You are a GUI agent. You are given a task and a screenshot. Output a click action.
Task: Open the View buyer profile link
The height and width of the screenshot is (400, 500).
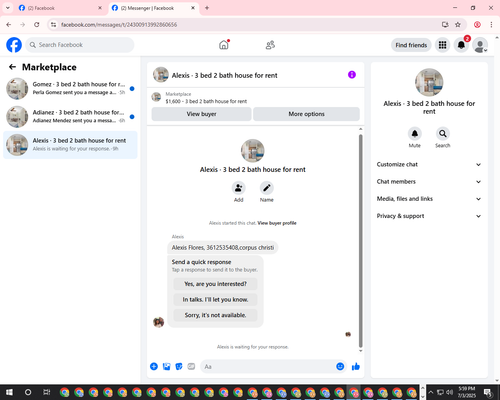tap(277, 223)
